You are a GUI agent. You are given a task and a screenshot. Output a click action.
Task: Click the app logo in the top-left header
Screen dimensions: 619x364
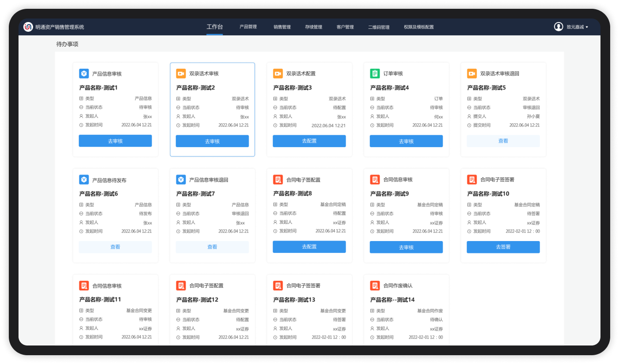coord(29,27)
